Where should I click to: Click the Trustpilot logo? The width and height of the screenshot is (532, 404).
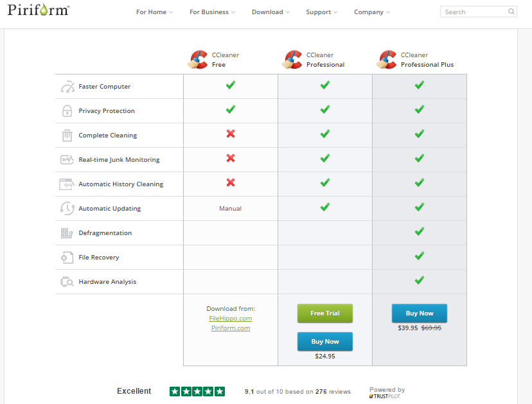[x=385, y=396]
